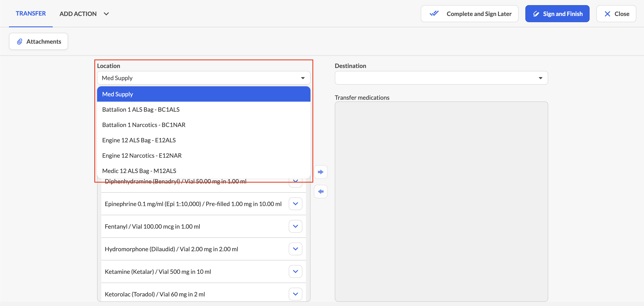Click the double-checkmark icon
Screen dimensions: 644x306
434,13
